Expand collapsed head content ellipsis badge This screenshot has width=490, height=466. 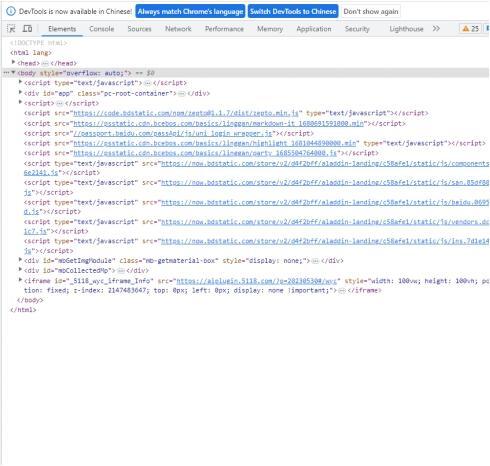click(45, 63)
